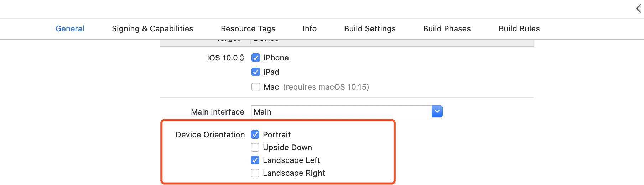The height and width of the screenshot is (185, 644).
Task: Uncheck the iPhone device checkbox
Action: (x=256, y=58)
